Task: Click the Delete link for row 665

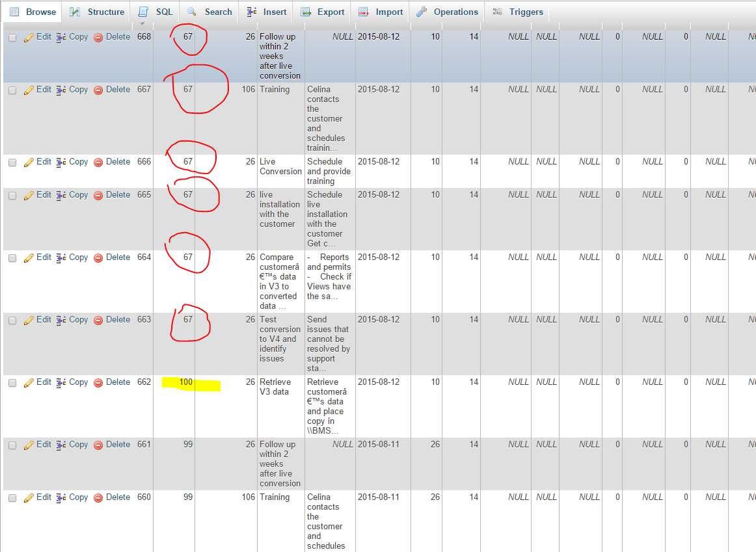Action: pos(118,195)
